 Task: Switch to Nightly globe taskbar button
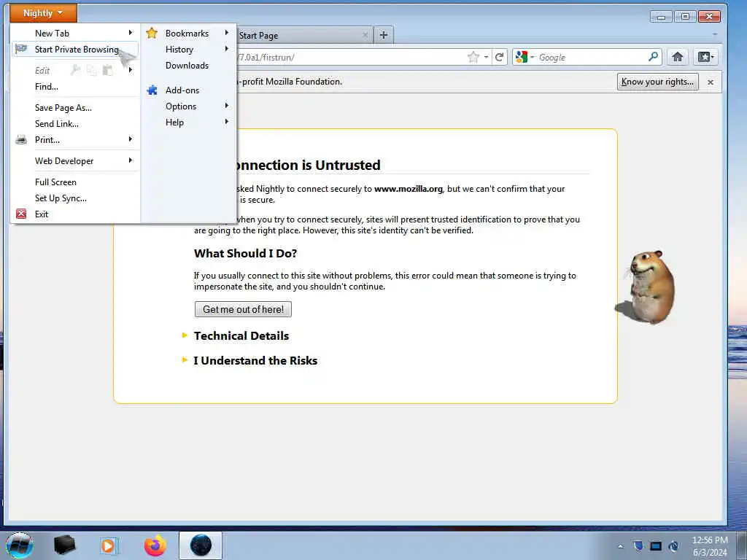tap(201, 545)
